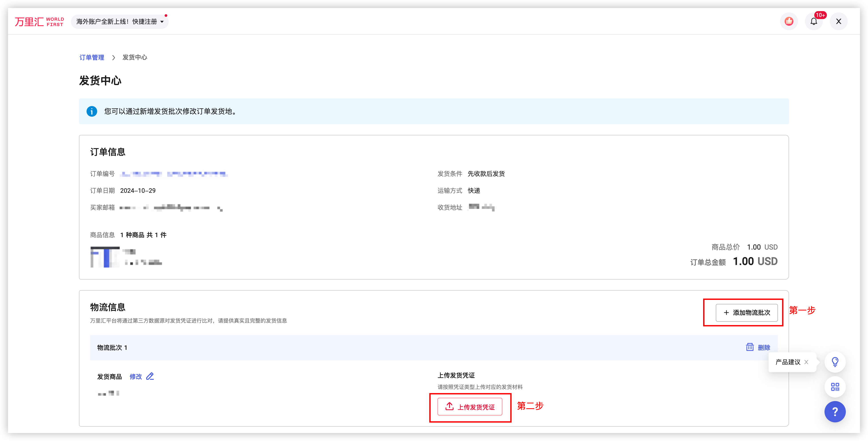Open the QR code floating icon

point(835,387)
